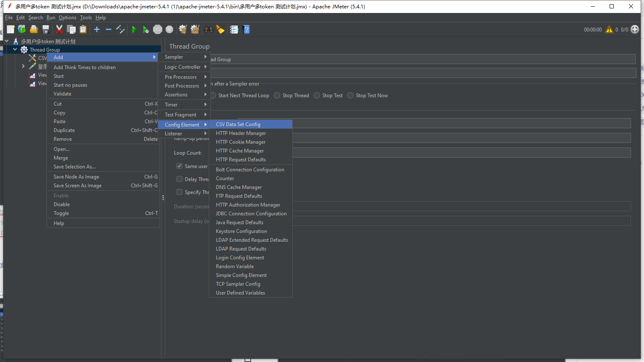Select the Stop Test Now radio button
644x362 pixels.
[x=351, y=96]
